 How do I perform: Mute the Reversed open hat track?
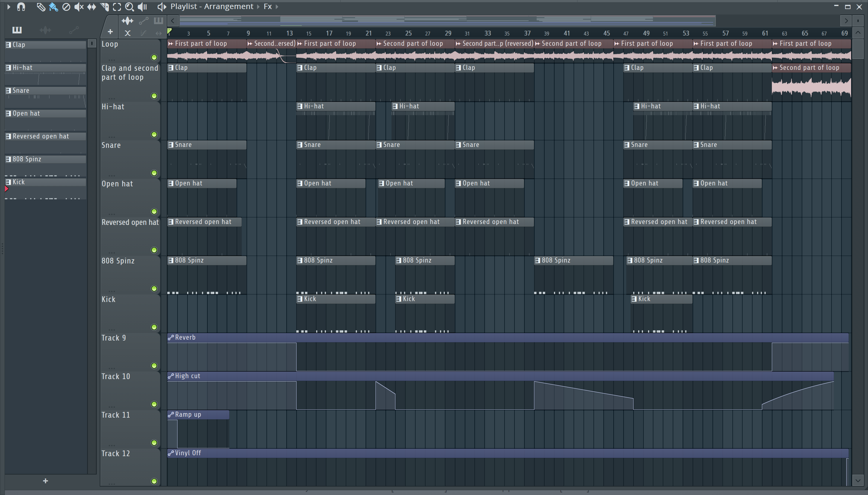coord(154,250)
